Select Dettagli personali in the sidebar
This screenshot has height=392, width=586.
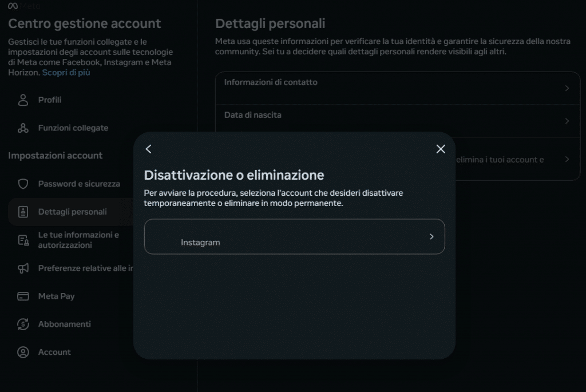pos(71,212)
